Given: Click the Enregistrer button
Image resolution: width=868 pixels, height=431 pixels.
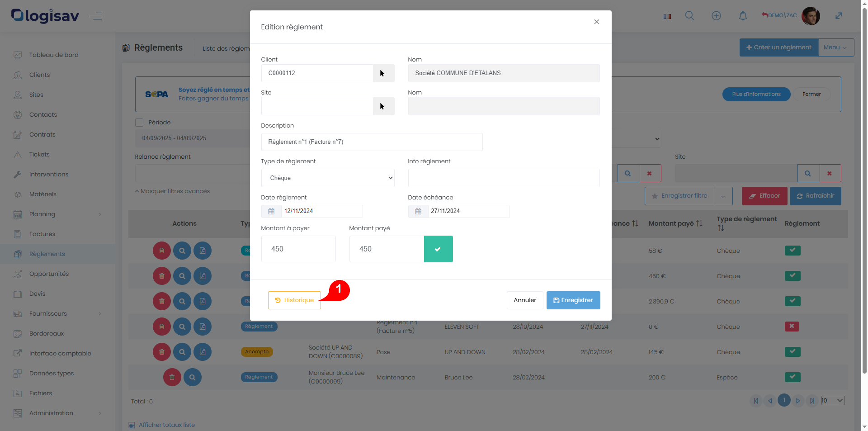Looking at the screenshot, I should pos(573,300).
